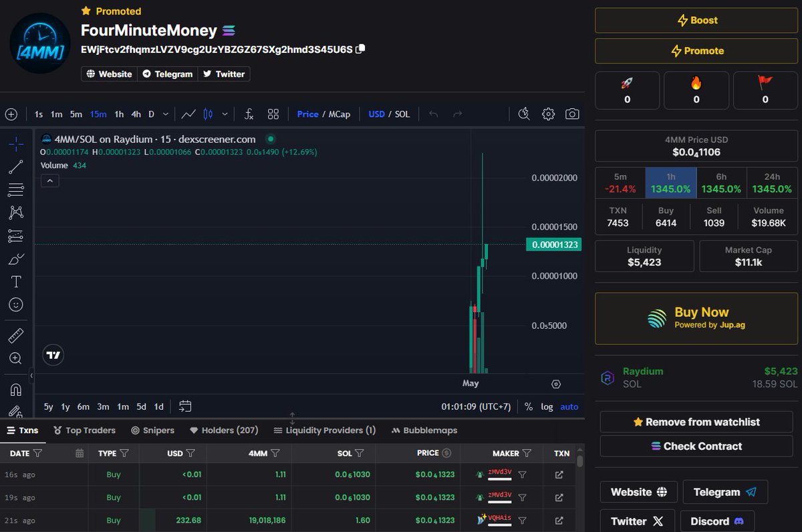Open the MAKER column filter
The width and height of the screenshot is (802, 532).
527,453
